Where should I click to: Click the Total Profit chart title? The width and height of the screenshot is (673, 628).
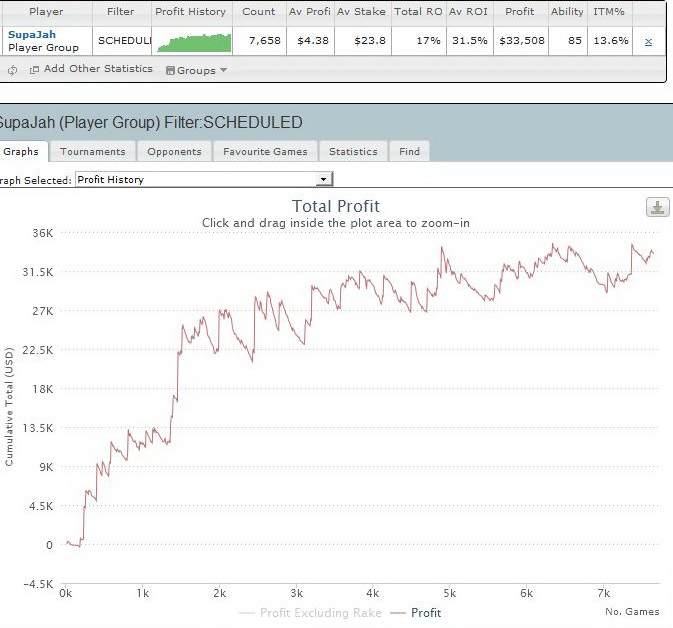[x=336, y=206]
